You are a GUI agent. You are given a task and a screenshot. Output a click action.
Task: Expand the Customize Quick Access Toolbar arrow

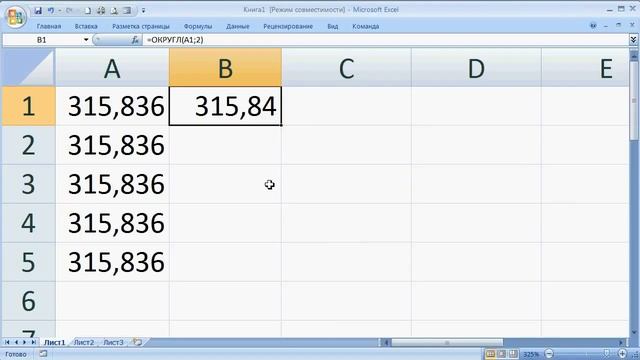pyautogui.click(x=143, y=11)
